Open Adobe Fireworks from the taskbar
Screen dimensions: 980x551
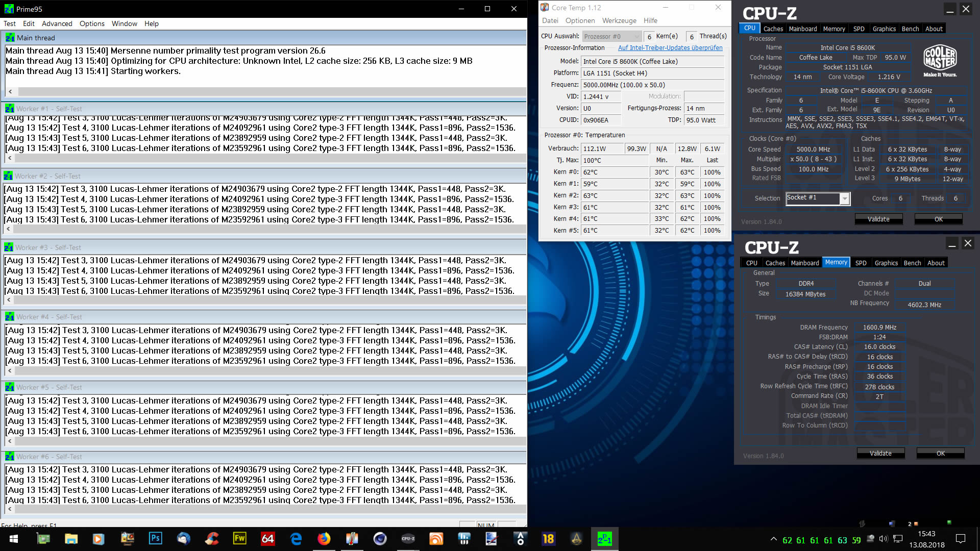[239, 539]
